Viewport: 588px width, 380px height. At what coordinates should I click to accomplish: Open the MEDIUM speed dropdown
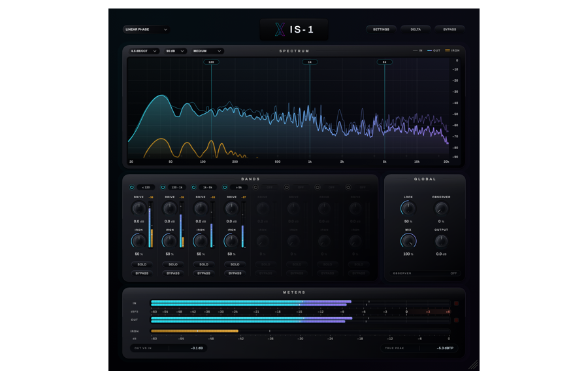(x=207, y=51)
